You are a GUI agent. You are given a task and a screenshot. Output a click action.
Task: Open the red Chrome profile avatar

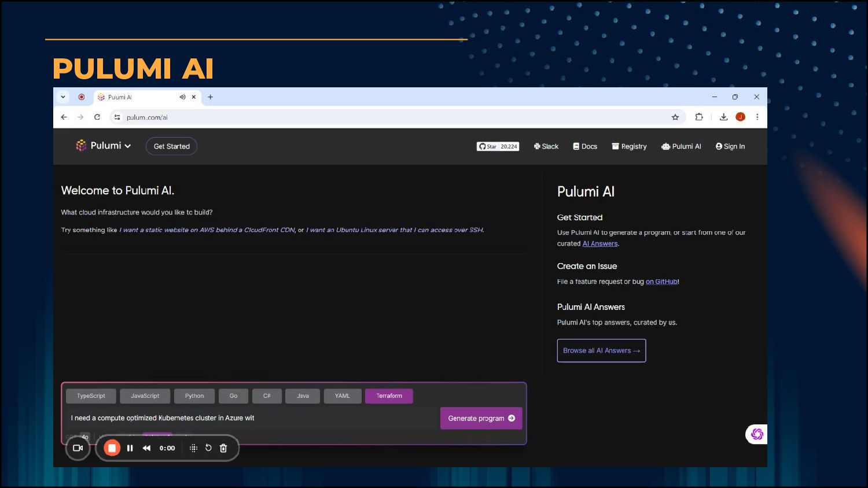coord(740,117)
